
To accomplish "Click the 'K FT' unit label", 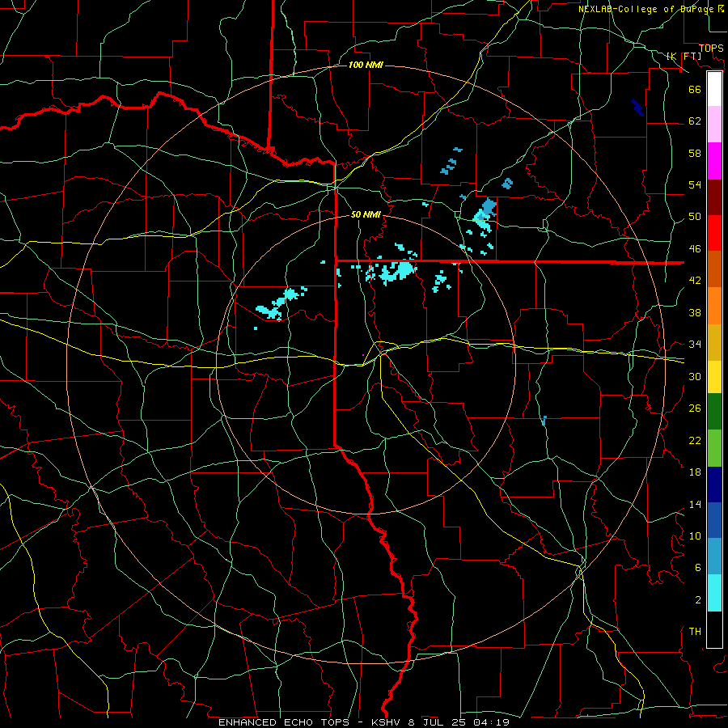I will (x=684, y=56).
